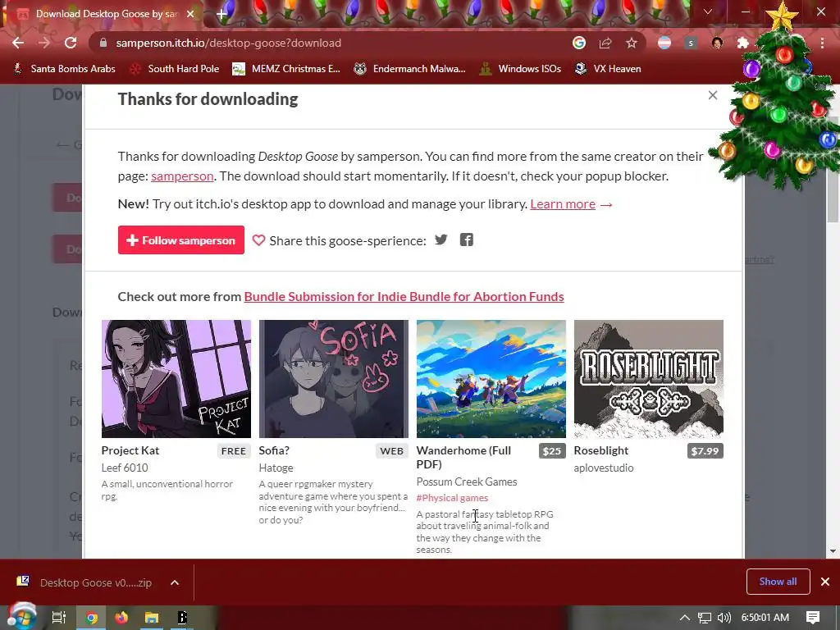Click the Sofia? title link

click(x=274, y=450)
